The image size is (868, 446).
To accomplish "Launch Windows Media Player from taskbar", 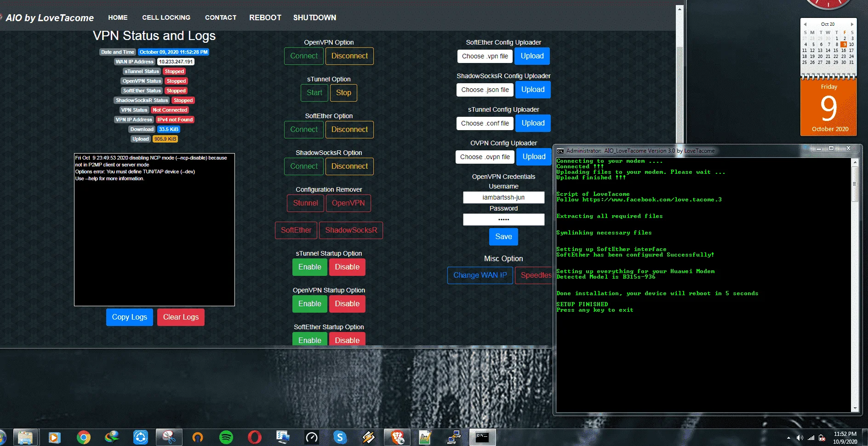I will pyautogui.click(x=54, y=437).
